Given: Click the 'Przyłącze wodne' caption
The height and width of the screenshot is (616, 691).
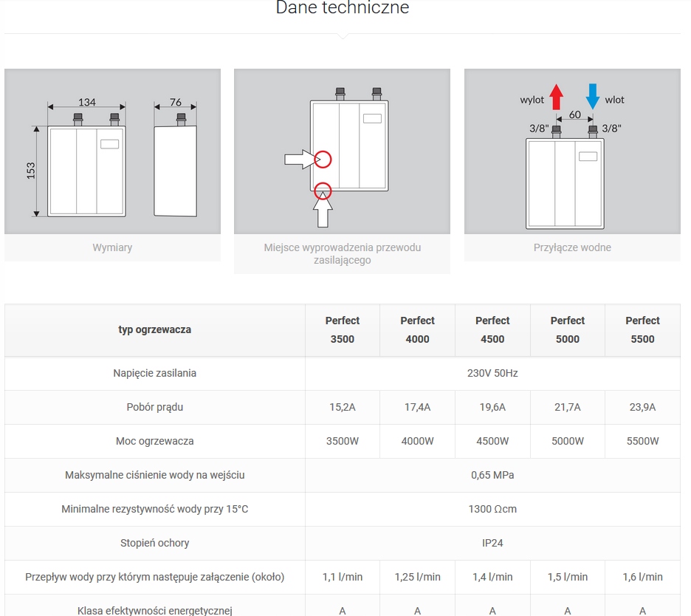Looking at the screenshot, I should [572, 247].
